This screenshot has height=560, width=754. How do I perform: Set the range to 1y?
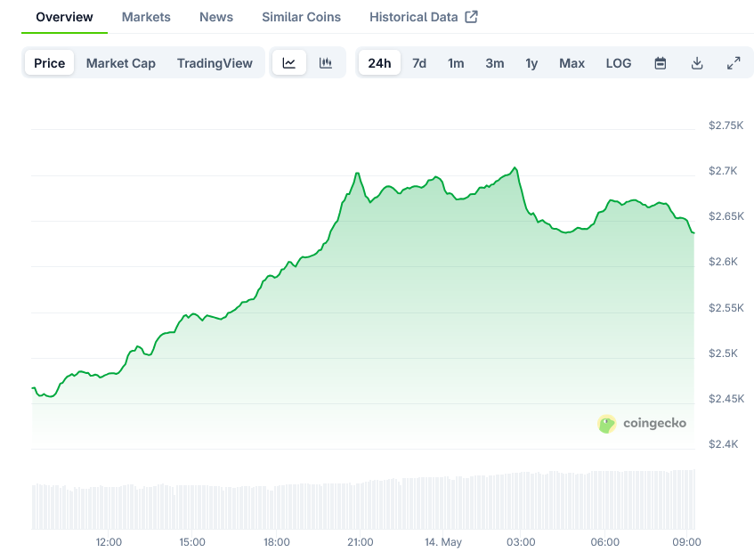click(x=531, y=63)
